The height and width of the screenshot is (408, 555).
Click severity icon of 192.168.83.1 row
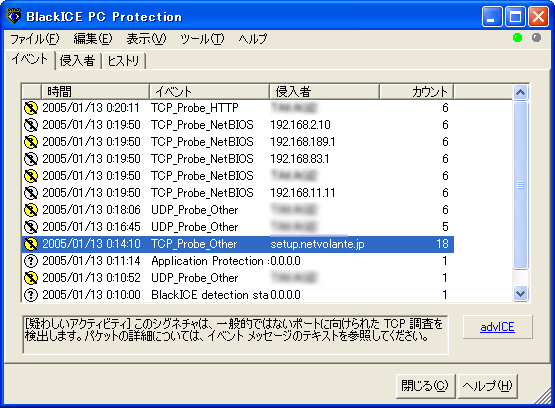pos(31,159)
